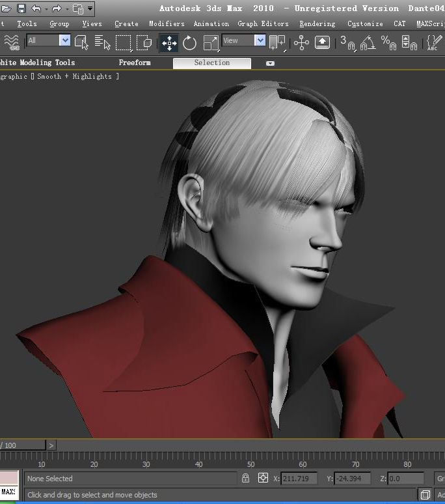
Task: Click the time slider frame /100 bar
Action: point(23,445)
